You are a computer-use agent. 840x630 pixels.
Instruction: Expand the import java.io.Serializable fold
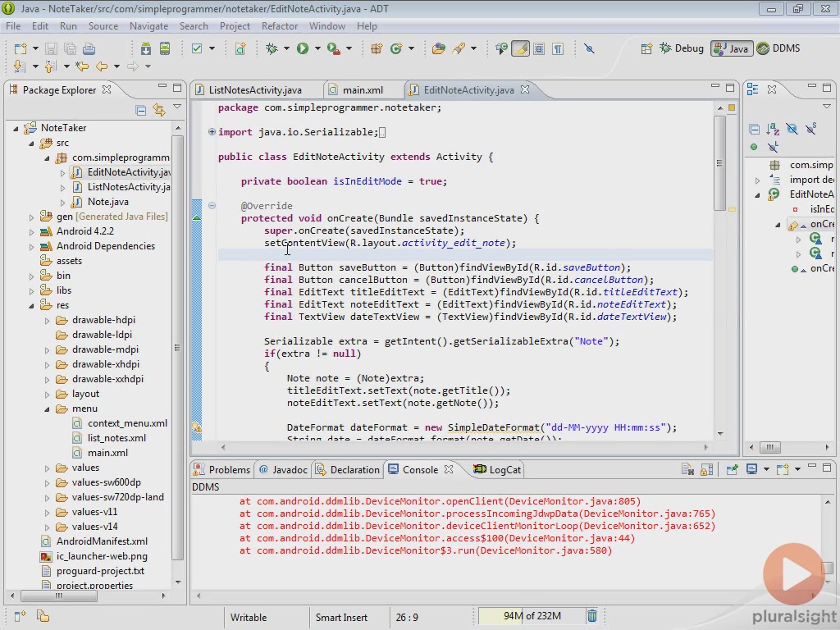(212, 132)
